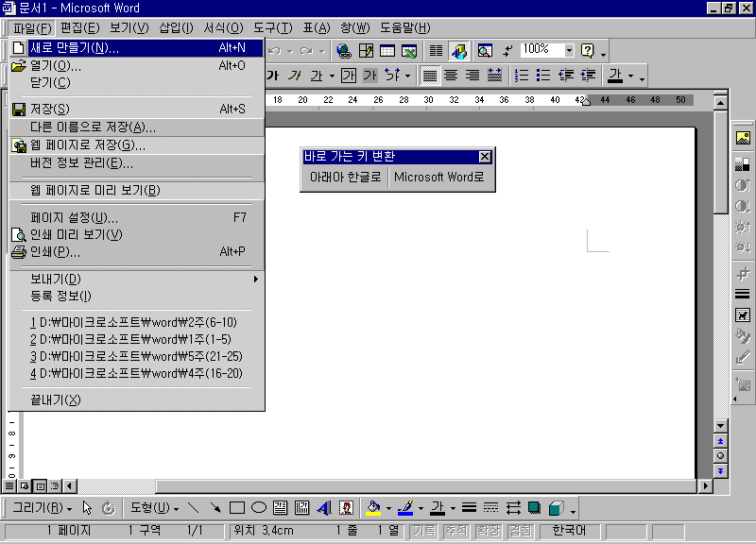Viewport: 756px width, 544px height.
Task: Choose 끝내기(X) to exit Word
Action: (x=136, y=399)
